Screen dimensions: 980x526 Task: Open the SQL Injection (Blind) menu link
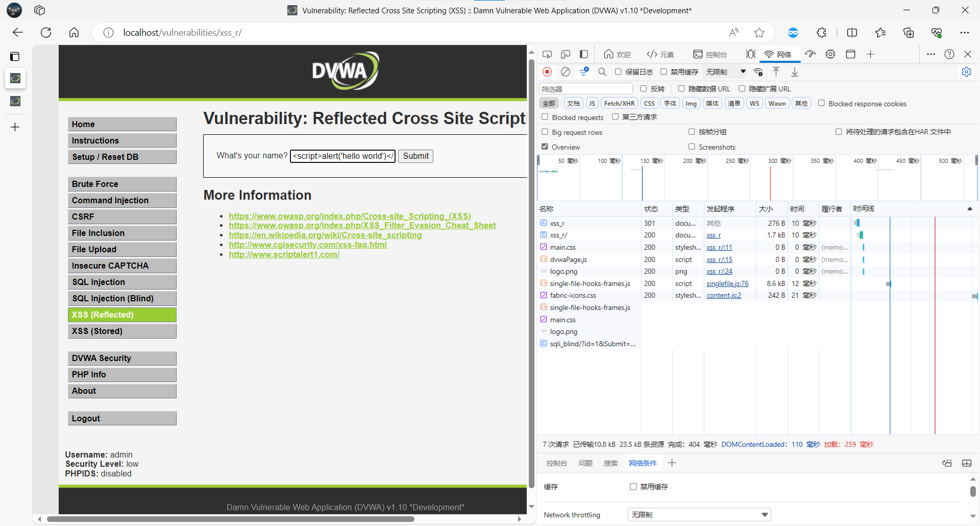tap(122, 298)
